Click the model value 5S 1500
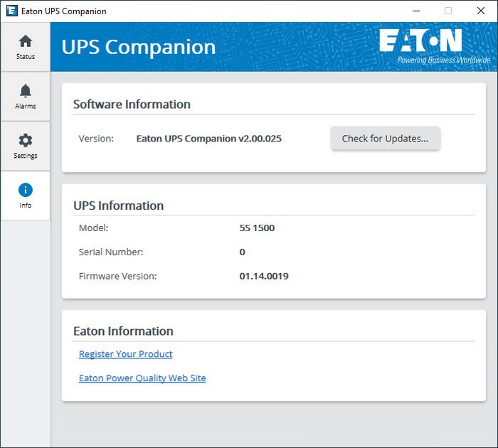The height and width of the screenshot is (448, 498). click(x=257, y=228)
